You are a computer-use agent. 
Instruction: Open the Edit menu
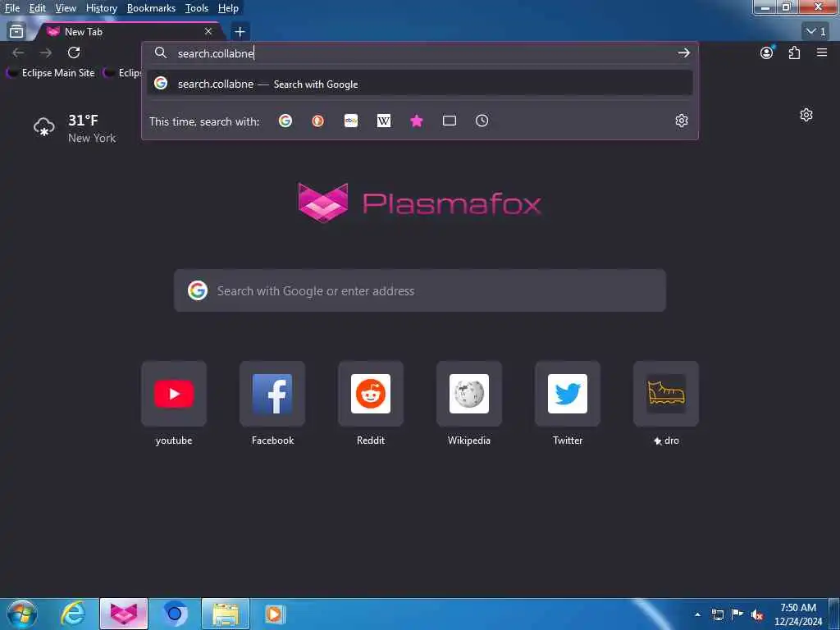[37, 8]
